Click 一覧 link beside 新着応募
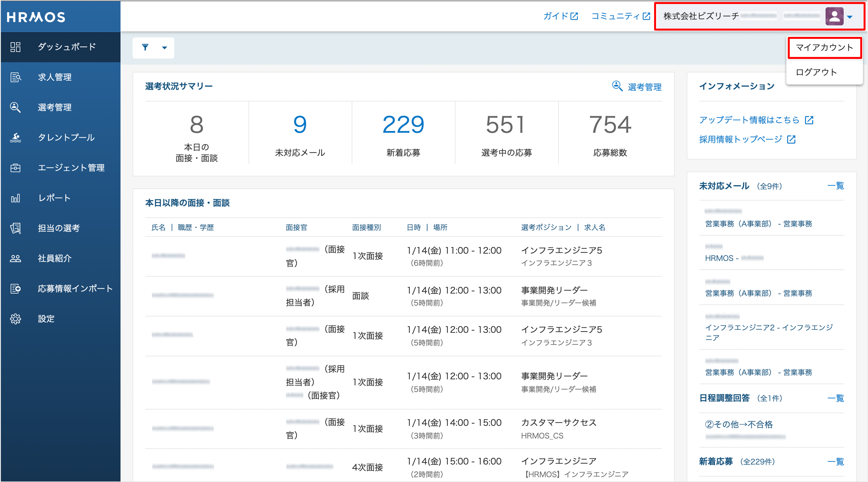This screenshot has height=482, width=868. click(836, 462)
